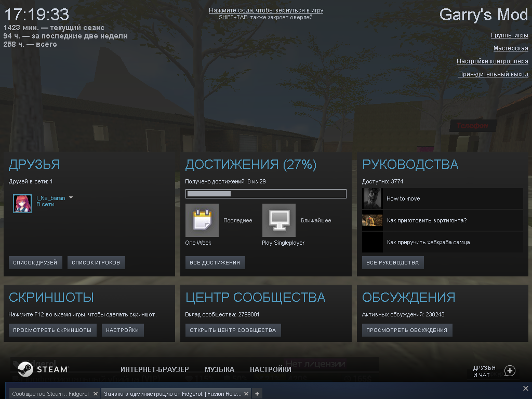The height and width of the screenshot is (399, 532).
Task: Click the СКРИНШОТЫ panel heading
Action: point(51,298)
